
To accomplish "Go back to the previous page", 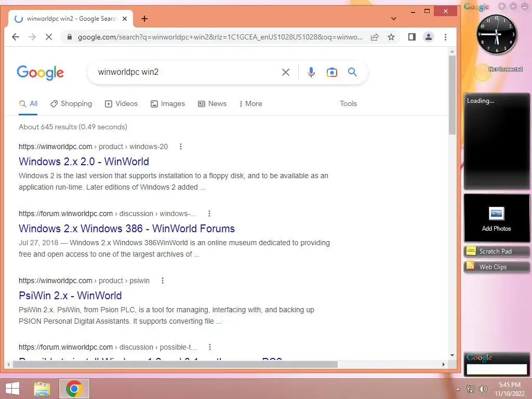I will 16,37.
